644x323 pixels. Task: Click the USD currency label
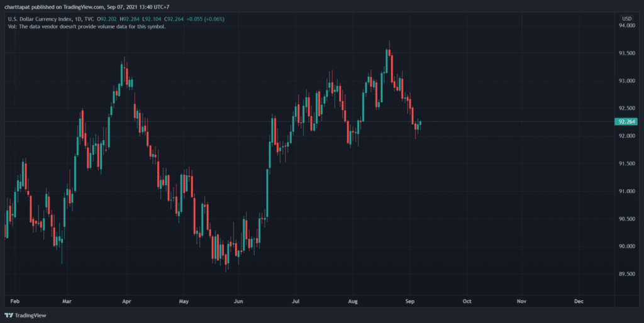(626, 18)
